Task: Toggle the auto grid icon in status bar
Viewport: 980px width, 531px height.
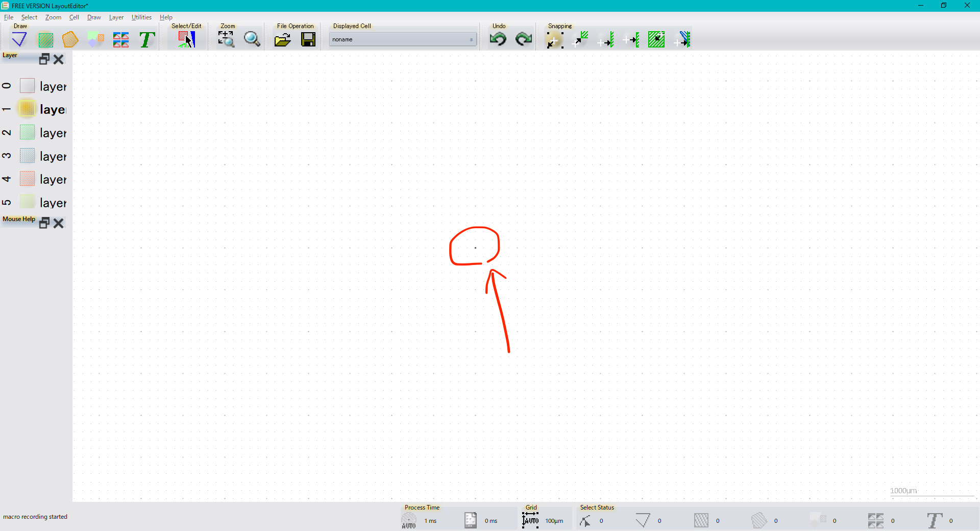Action: point(530,520)
